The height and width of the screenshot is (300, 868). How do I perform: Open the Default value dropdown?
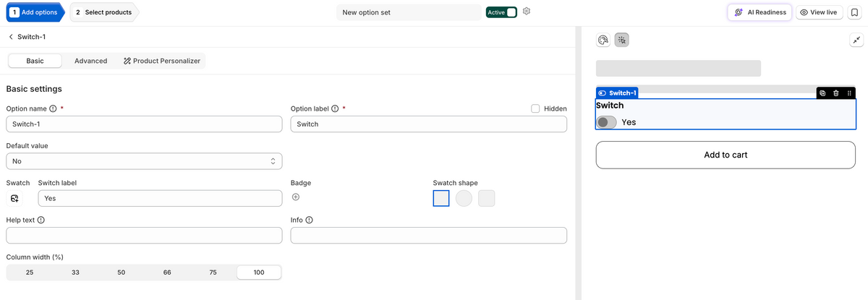[144, 161]
